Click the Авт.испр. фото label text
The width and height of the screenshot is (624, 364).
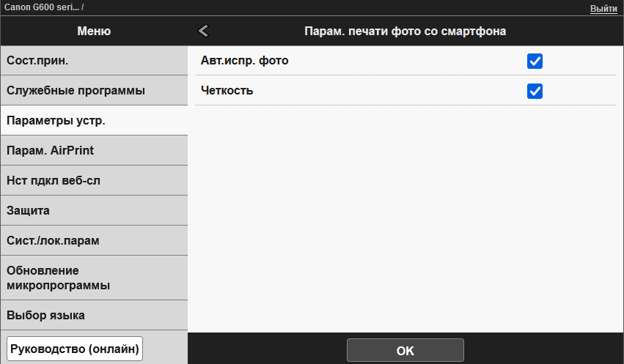[244, 61]
